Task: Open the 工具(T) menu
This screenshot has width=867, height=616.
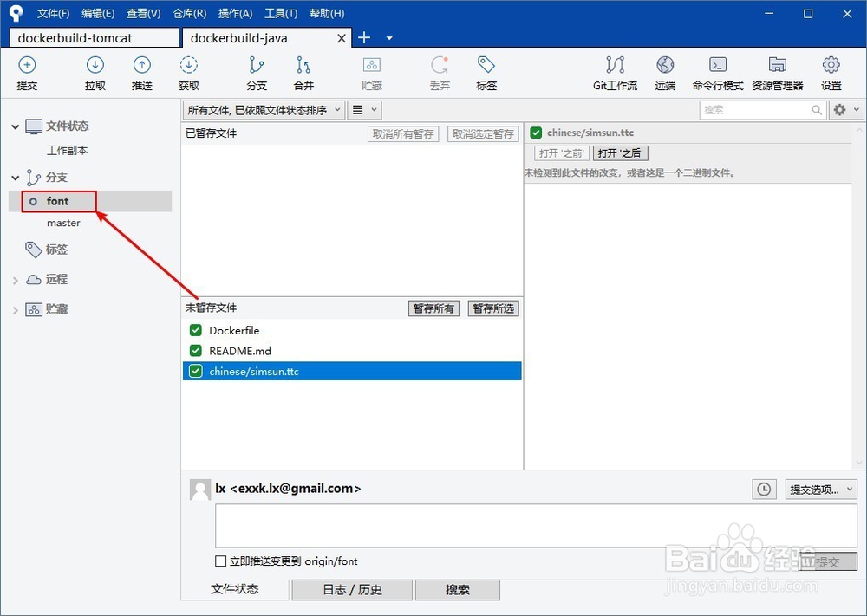Action: pyautogui.click(x=281, y=13)
